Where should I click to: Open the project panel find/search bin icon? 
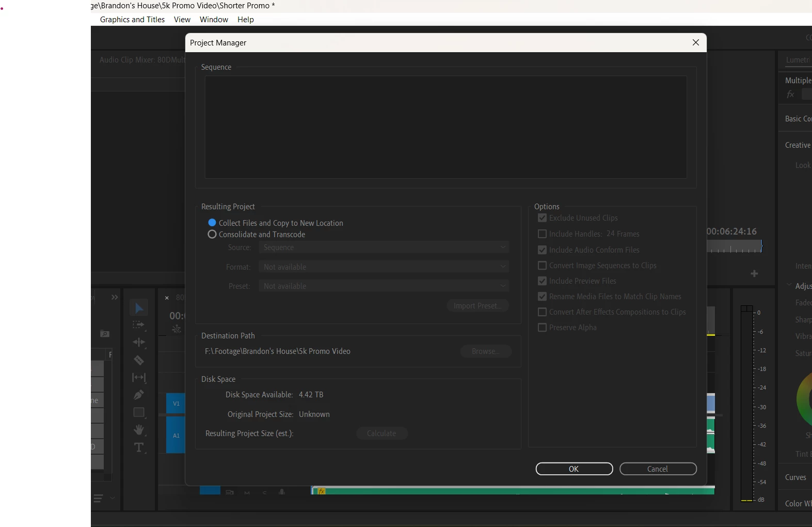click(x=104, y=334)
